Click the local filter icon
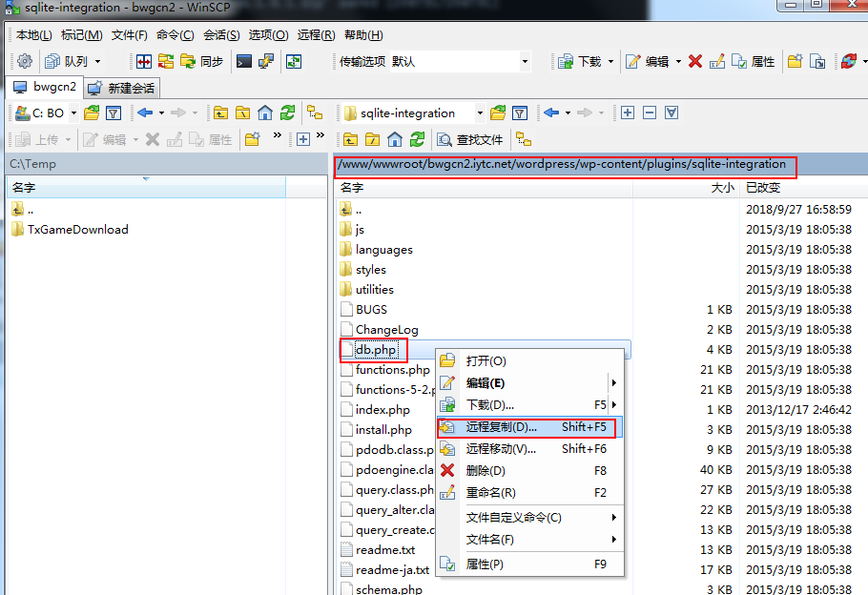 pos(114,113)
